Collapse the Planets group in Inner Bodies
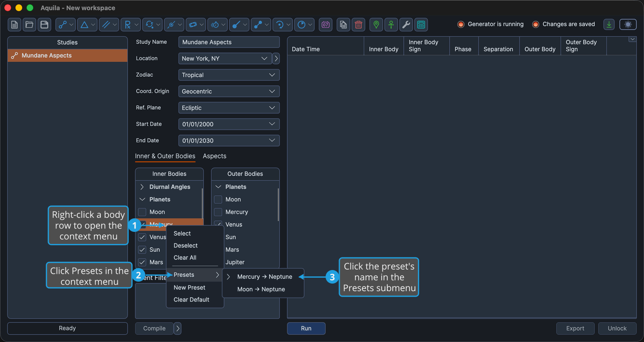The height and width of the screenshot is (342, 644). [142, 199]
